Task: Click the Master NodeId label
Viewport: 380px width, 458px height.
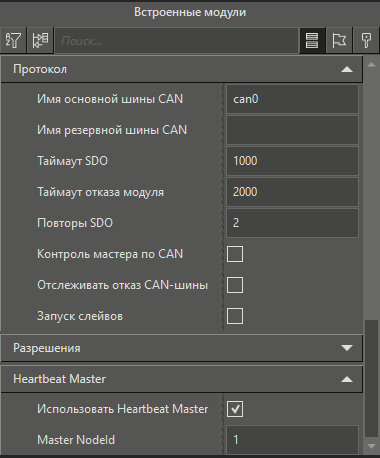Action: click(76, 440)
